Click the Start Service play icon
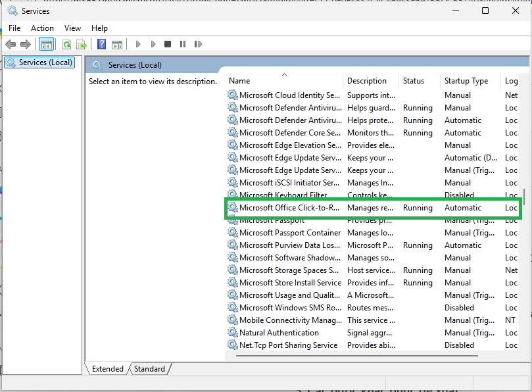This screenshot has height=392, width=532. (x=138, y=44)
